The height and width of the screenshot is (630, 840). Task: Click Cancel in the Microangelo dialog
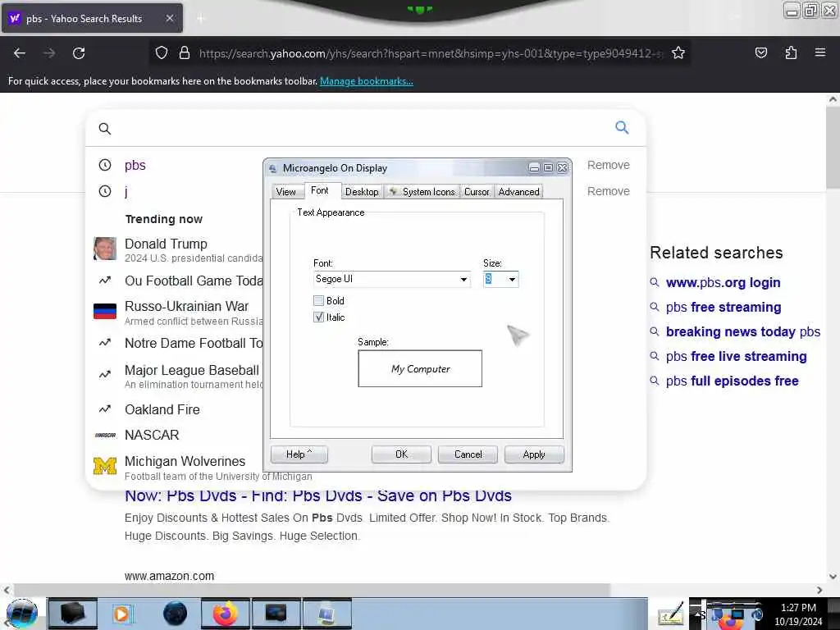pos(468,454)
